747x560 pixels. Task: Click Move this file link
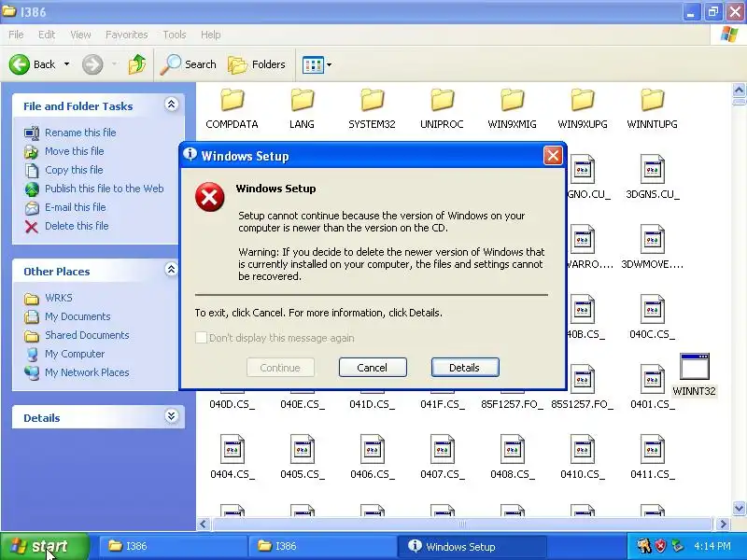pyautogui.click(x=75, y=151)
